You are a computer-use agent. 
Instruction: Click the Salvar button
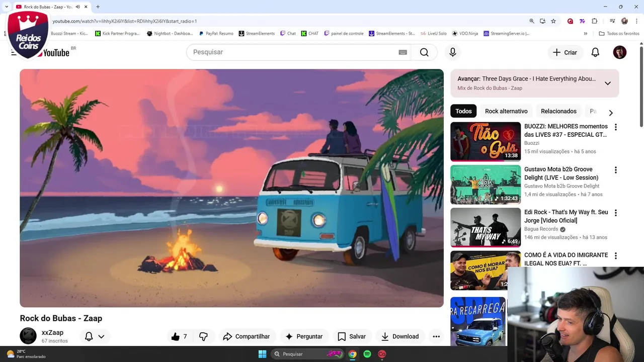[352, 336]
